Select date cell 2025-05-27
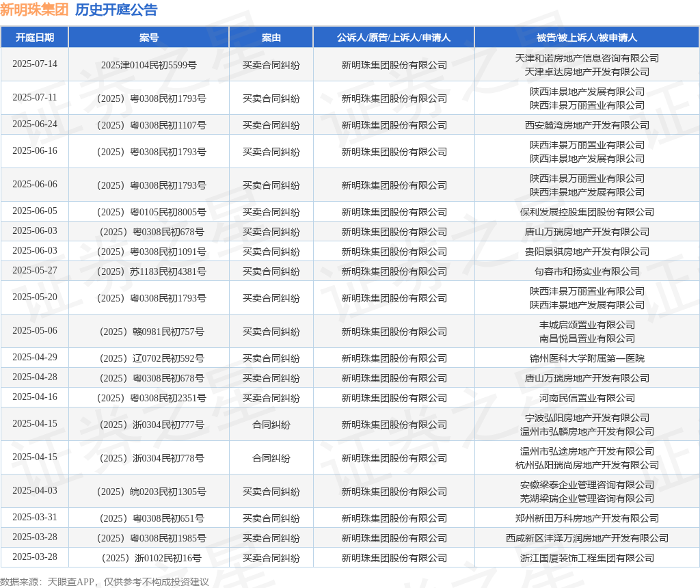The height and width of the screenshot is (588, 700). click(x=35, y=271)
